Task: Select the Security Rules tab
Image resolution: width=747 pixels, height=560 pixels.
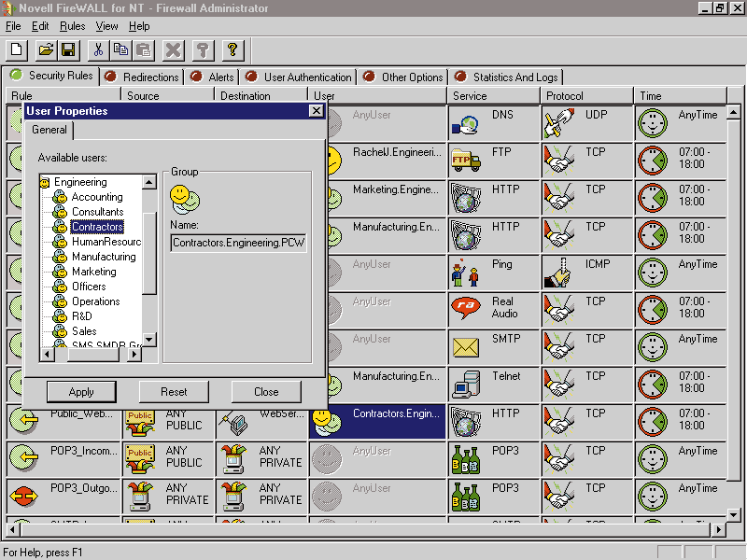Action: [x=51, y=76]
